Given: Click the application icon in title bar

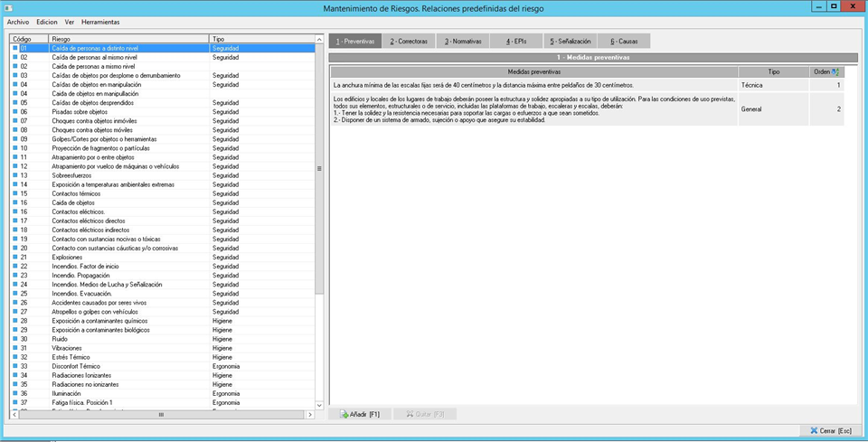Looking at the screenshot, I should point(6,8).
